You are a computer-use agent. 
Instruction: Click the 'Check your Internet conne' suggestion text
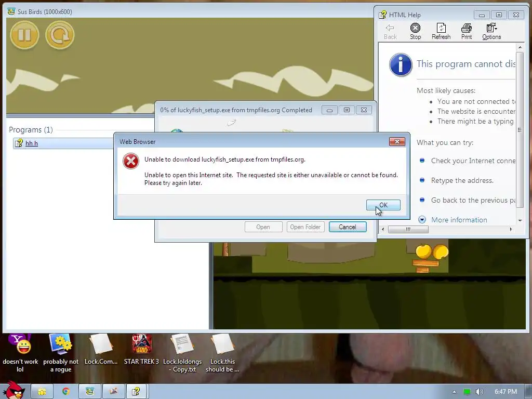[x=473, y=161]
